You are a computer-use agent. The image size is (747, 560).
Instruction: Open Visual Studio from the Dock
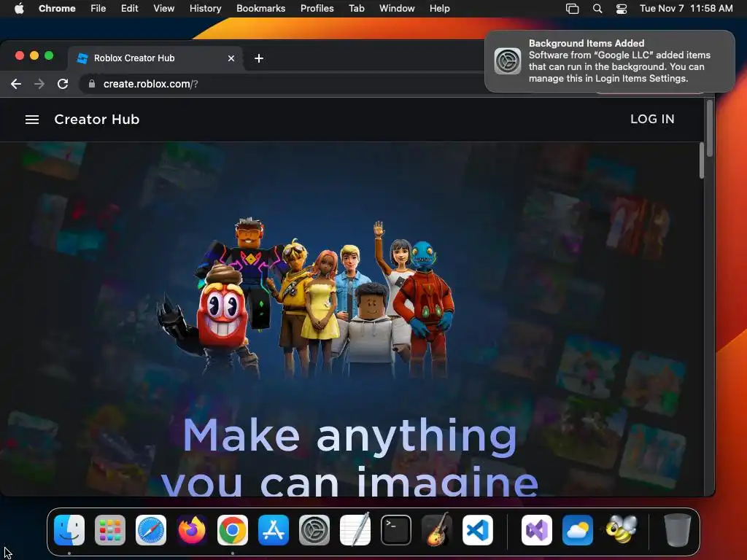[x=537, y=530]
